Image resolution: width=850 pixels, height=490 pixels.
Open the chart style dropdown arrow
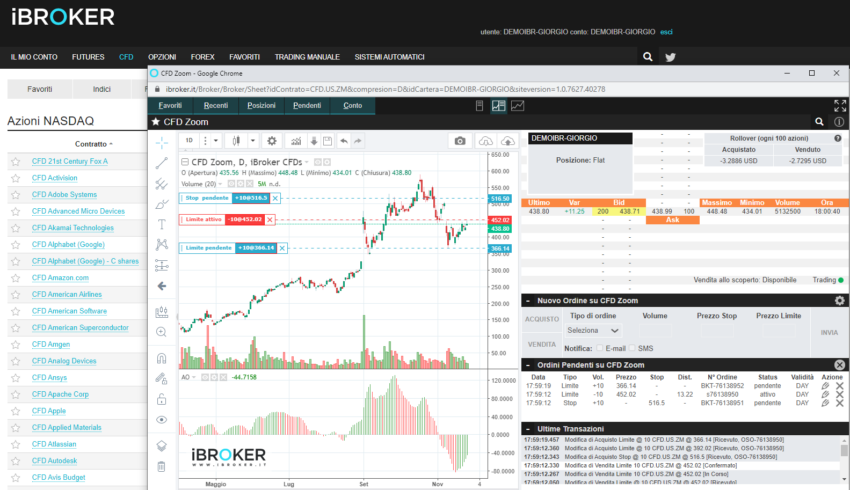tap(253, 141)
